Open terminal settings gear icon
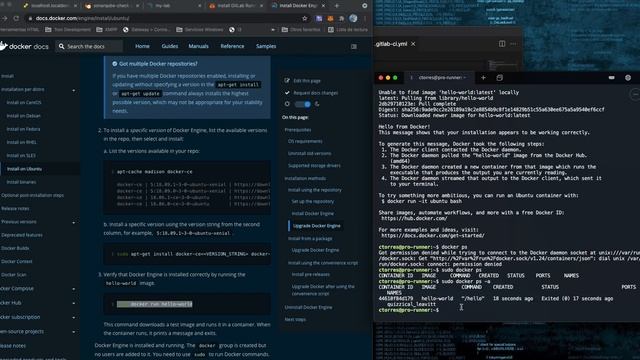Image resolution: width=640 pixels, height=360 pixels. coord(628,78)
